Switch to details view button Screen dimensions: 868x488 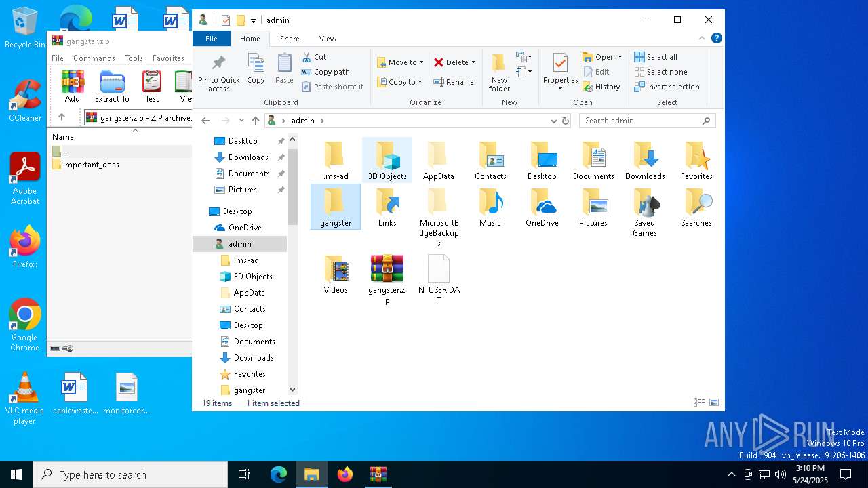coord(699,403)
